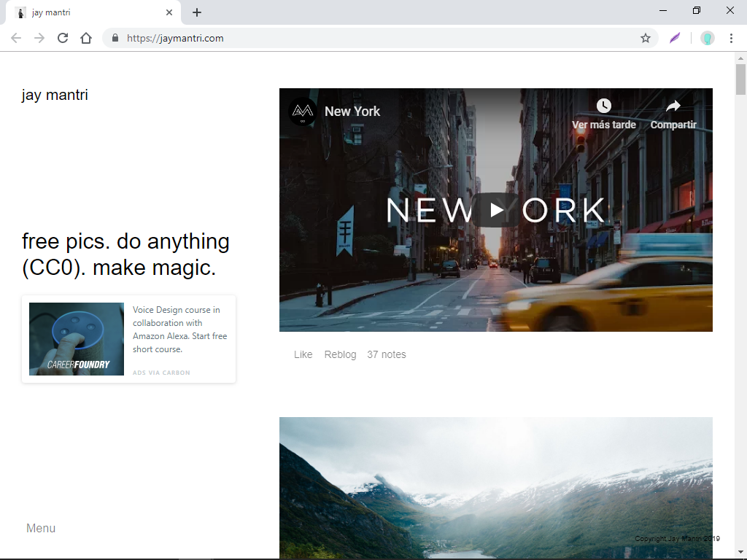Click the free pics CC0 tagline text
Image resolution: width=747 pixels, height=560 pixels.
125,254
